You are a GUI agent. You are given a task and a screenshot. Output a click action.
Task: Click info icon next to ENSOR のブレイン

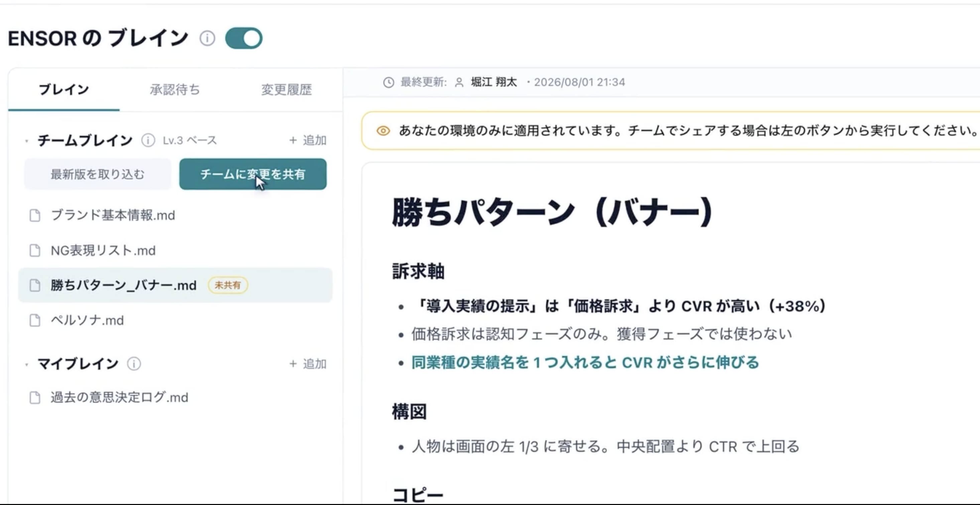[207, 38]
